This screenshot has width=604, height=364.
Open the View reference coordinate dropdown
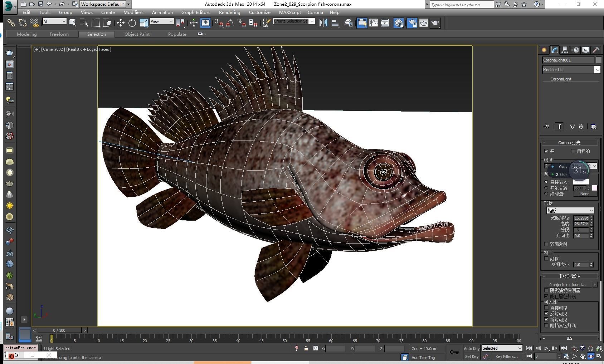(162, 21)
